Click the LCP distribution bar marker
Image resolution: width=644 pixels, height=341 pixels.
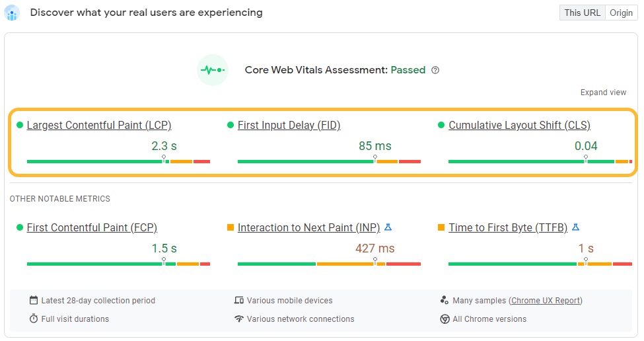[164, 158]
